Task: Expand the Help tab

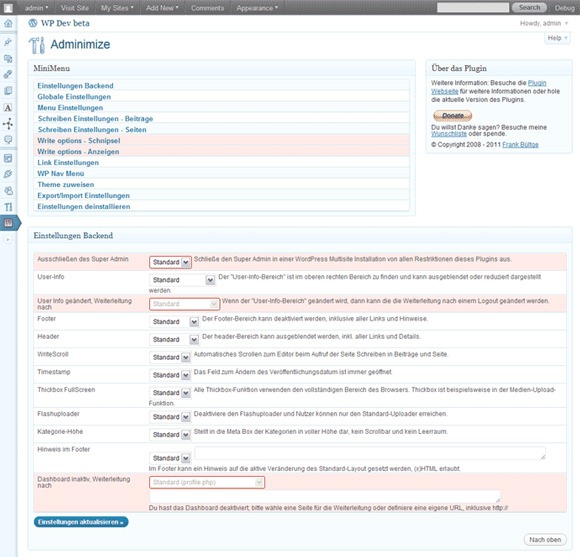Action: 557,38
